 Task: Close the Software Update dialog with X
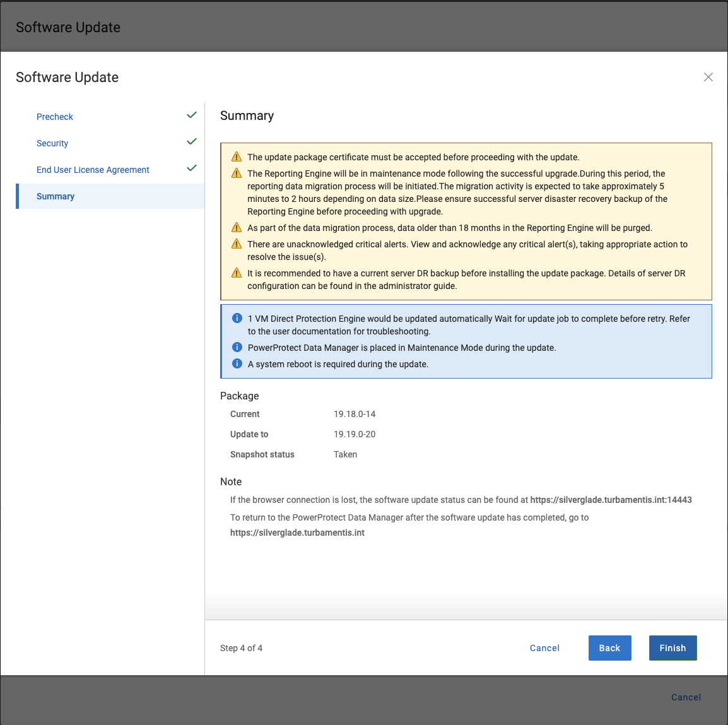[708, 77]
